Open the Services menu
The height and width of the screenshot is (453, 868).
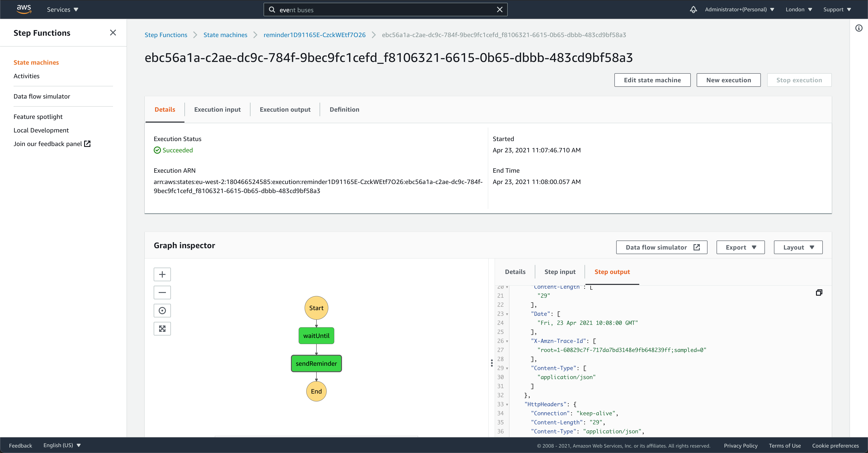(63, 9)
